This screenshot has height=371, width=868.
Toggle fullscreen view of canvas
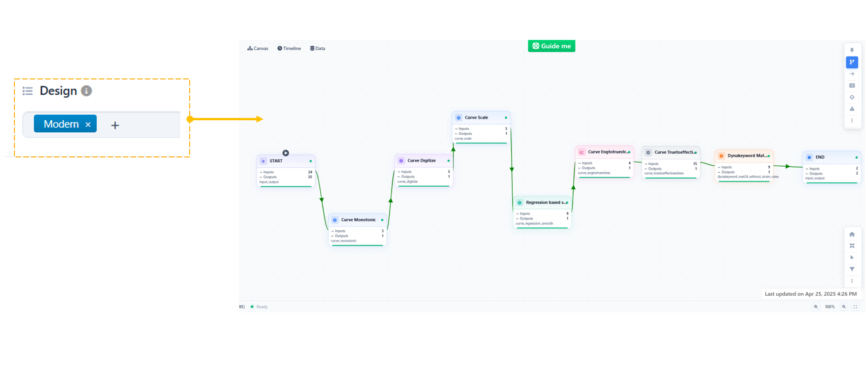tap(855, 307)
